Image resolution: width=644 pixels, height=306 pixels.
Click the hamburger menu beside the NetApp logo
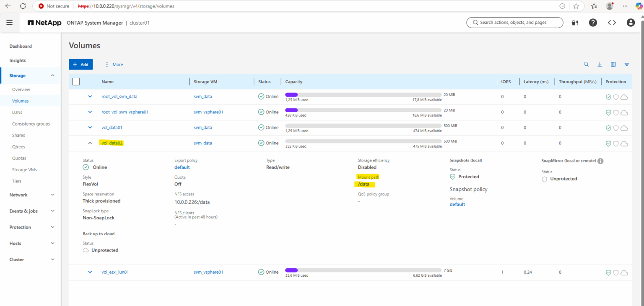click(x=10, y=22)
